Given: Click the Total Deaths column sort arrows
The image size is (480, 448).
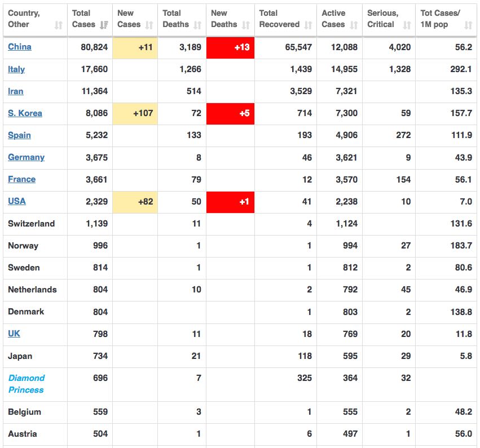Looking at the screenshot, I should pyautogui.click(x=197, y=25).
